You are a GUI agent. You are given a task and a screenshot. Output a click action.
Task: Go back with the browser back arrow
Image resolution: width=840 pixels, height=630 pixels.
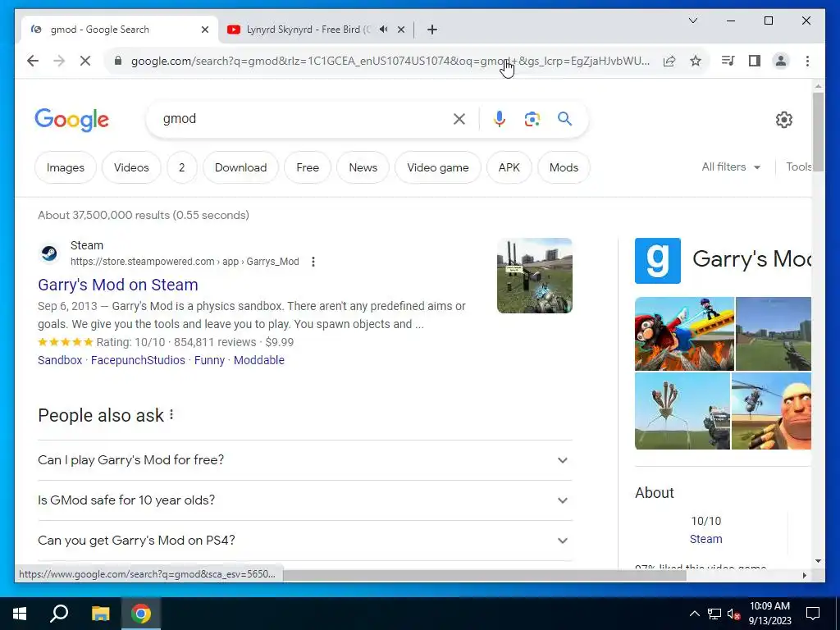33,61
